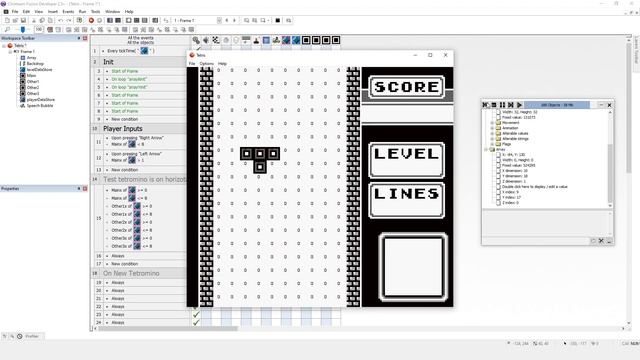Click the Copy toolbar icon

click(x=42, y=20)
